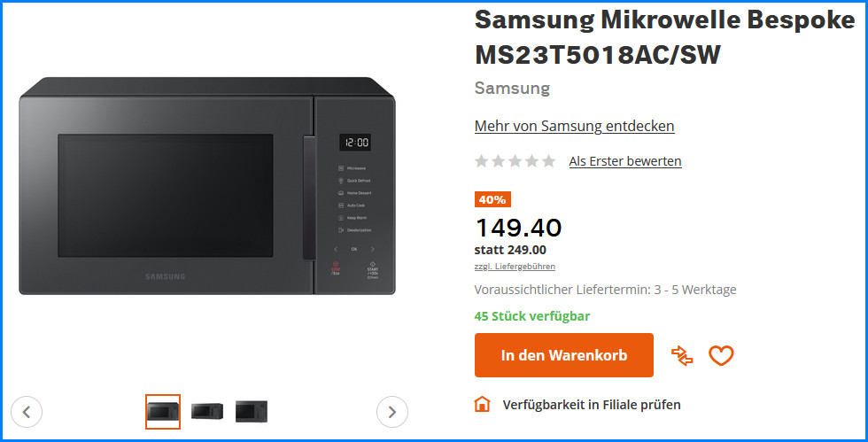Click the store house icon
The image size is (868, 442).
coord(482,404)
